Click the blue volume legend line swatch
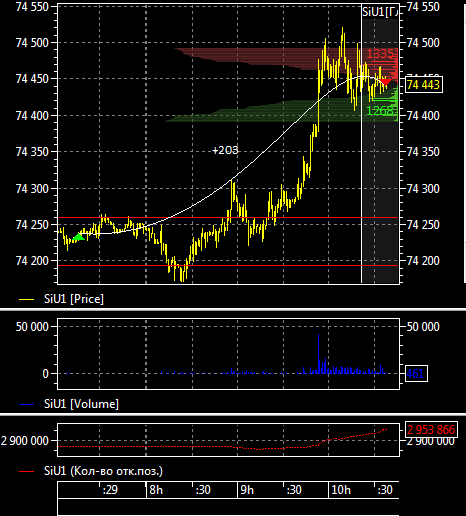466x516 pixels. tap(27, 405)
